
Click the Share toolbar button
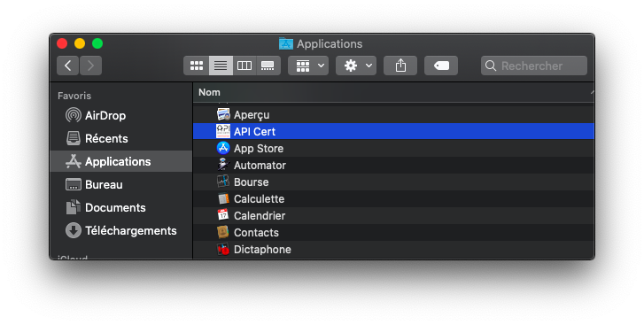[x=400, y=66]
